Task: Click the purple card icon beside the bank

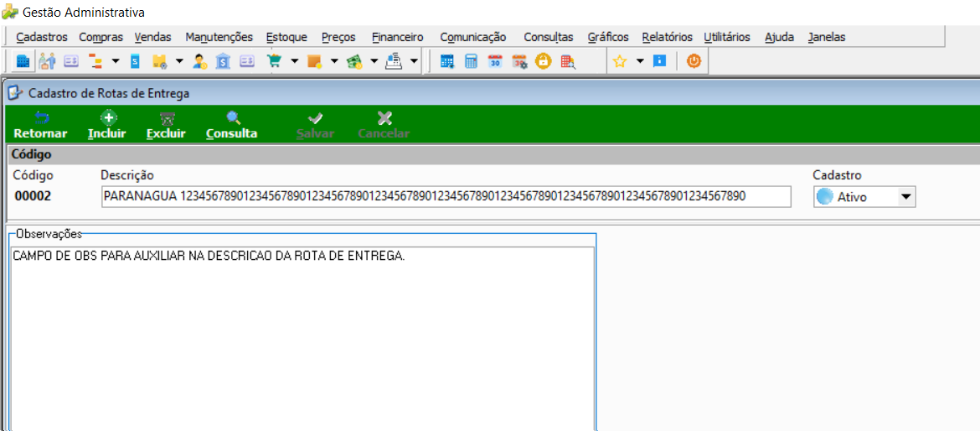Action: click(x=247, y=61)
